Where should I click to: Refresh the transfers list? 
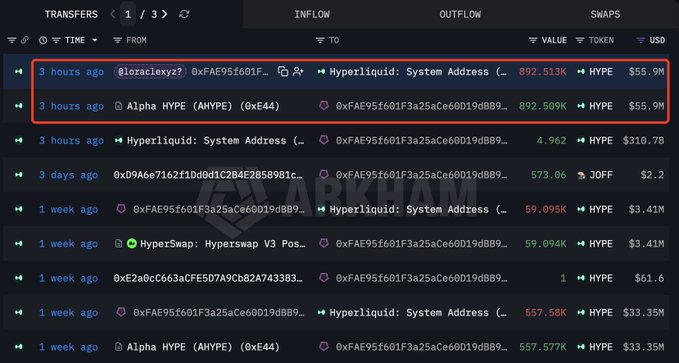coord(184,14)
